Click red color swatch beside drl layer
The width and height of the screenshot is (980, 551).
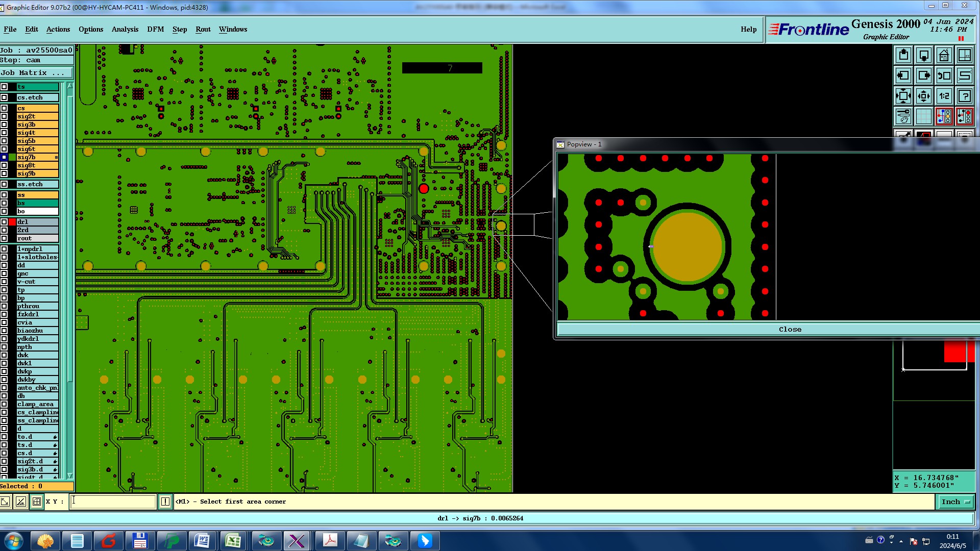[x=12, y=222]
